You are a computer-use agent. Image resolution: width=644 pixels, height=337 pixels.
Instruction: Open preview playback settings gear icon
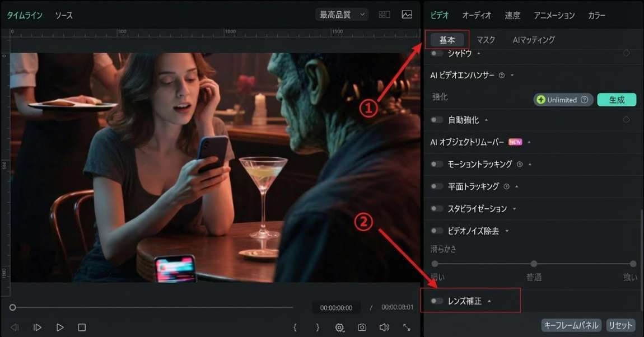pos(339,327)
